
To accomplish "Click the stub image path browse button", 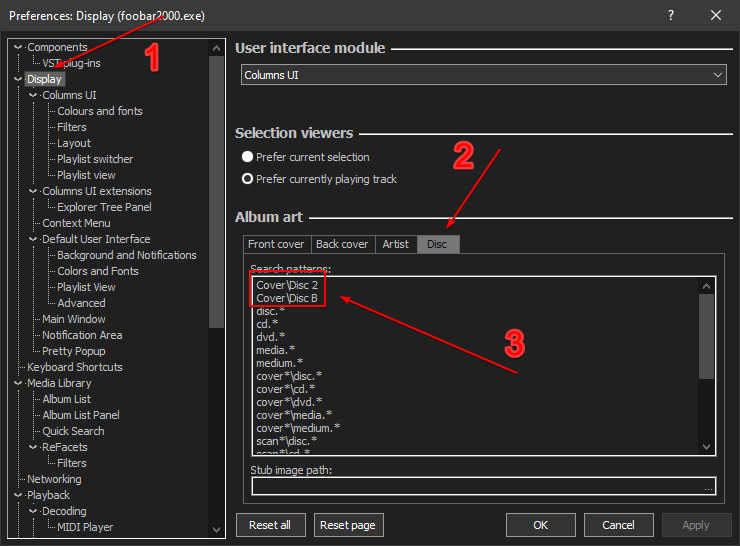I will [x=708, y=487].
